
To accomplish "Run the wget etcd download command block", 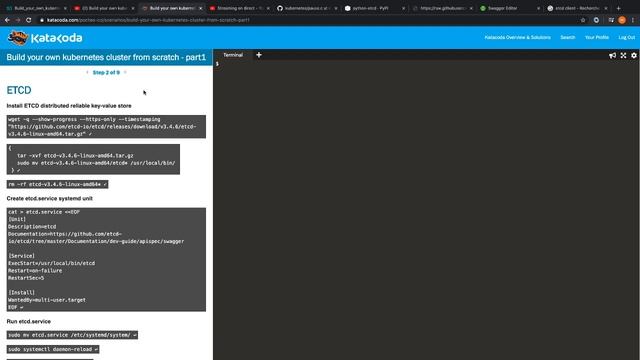I will 106,127.
